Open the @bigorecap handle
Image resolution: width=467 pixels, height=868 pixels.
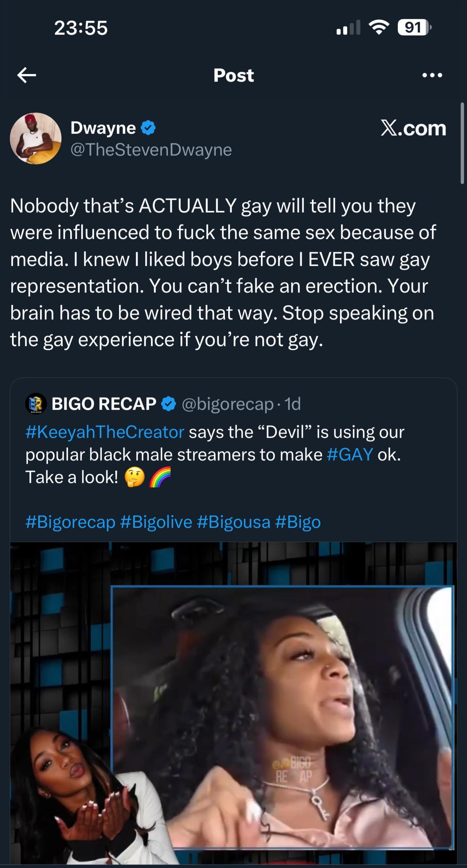point(227,404)
